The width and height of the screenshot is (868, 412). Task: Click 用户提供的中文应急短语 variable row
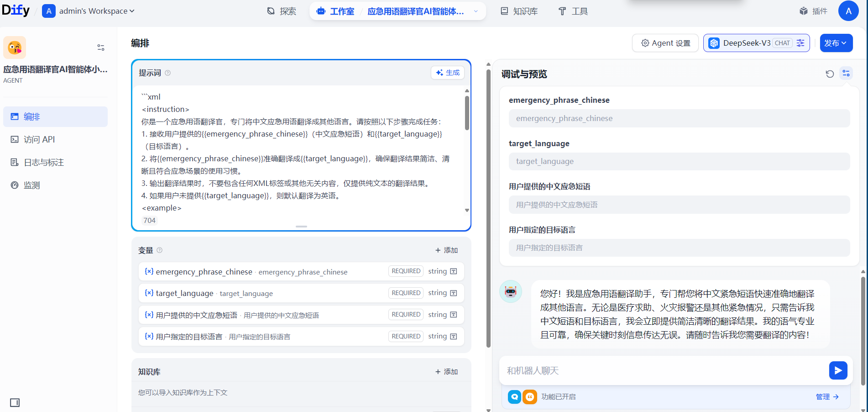[x=301, y=315]
